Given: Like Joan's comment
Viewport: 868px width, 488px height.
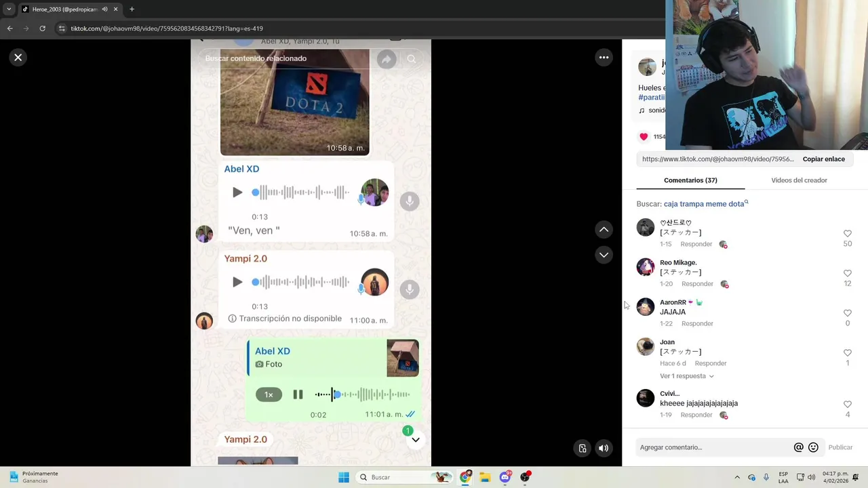Looking at the screenshot, I should point(847,353).
